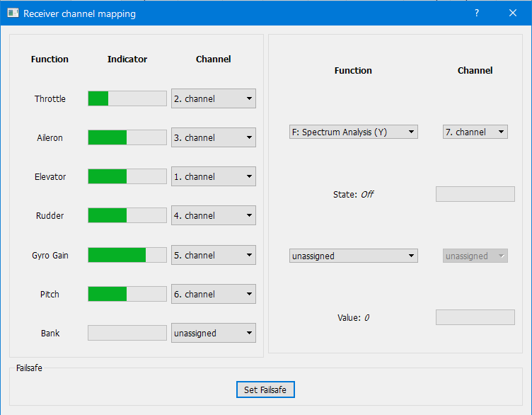Open the Rudder channel dropdown

pyautogui.click(x=213, y=215)
